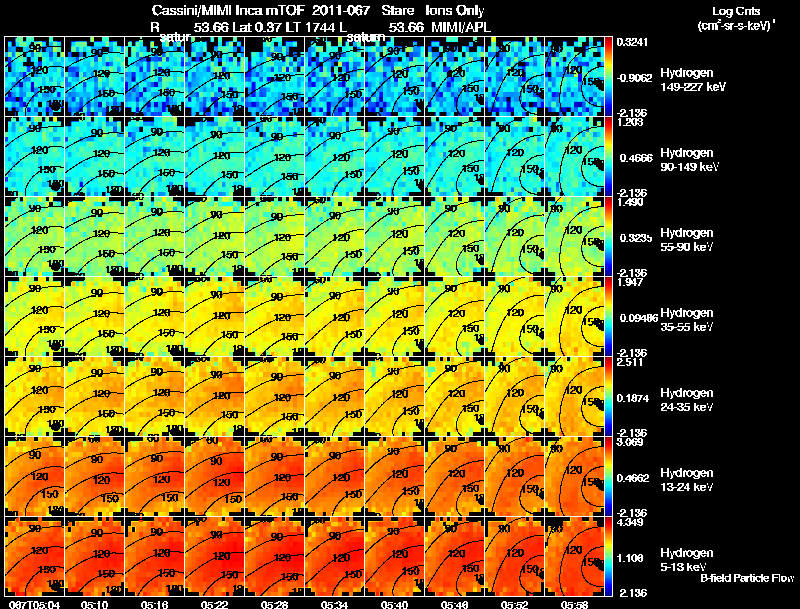Select the '55-90 keV' energy label

(686, 247)
